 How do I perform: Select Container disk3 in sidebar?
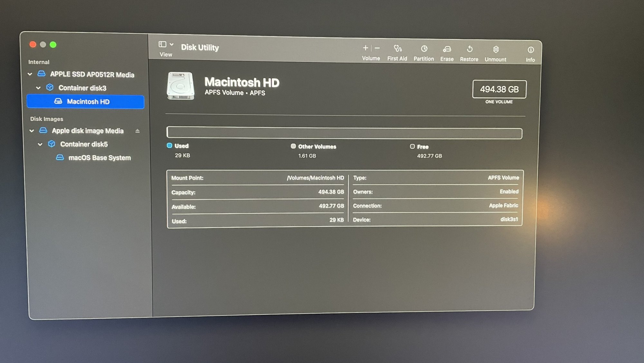[x=82, y=88]
